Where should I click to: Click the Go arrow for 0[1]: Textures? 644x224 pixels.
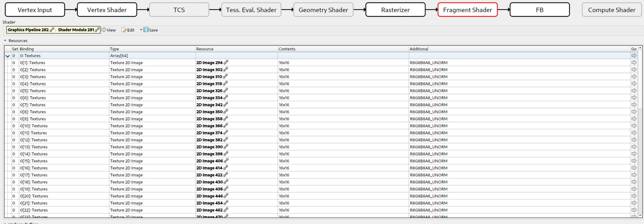pos(634,62)
